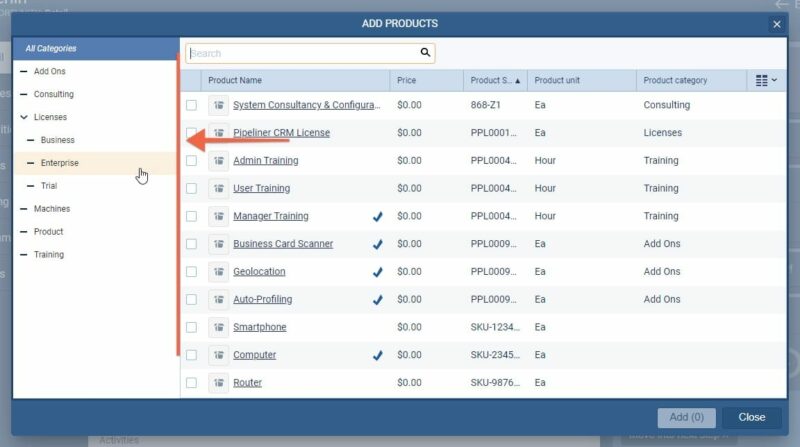
Task: Collapse the Licenses category chevron
Action: coord(24,117)
